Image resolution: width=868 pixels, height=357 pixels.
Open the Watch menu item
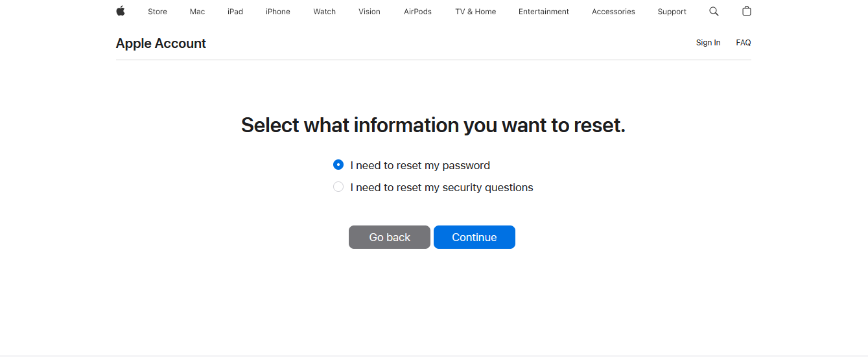(x=325, y=12)
